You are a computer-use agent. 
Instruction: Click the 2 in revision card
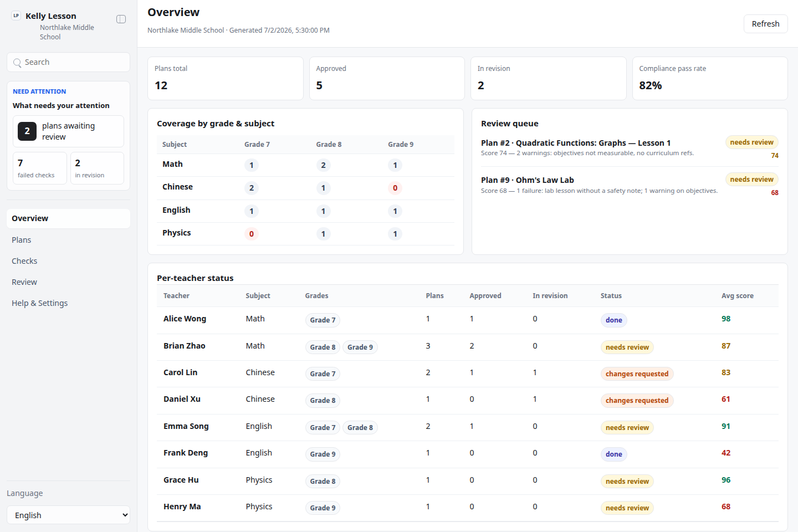click(97, 168)
